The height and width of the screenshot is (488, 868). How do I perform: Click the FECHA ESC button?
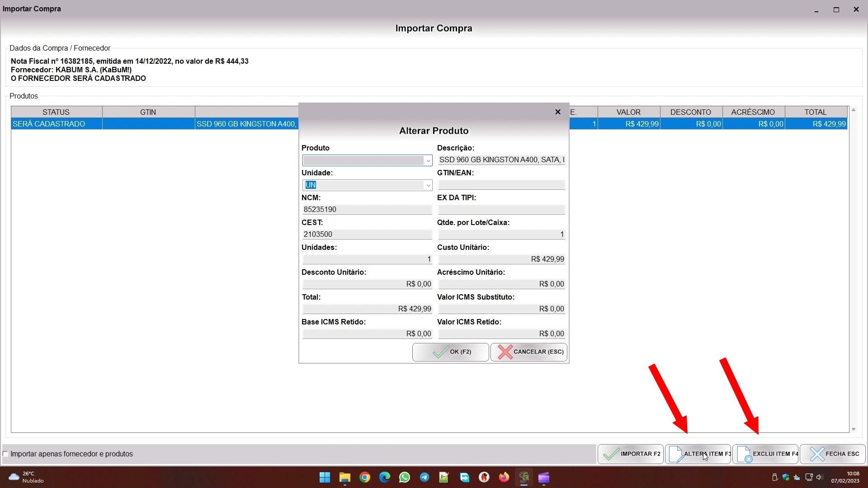833,454
